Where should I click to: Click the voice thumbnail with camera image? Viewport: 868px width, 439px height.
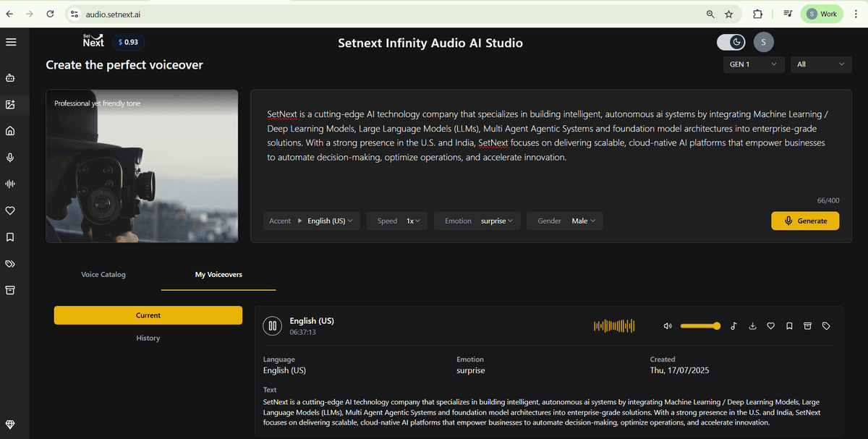(142, 166)
